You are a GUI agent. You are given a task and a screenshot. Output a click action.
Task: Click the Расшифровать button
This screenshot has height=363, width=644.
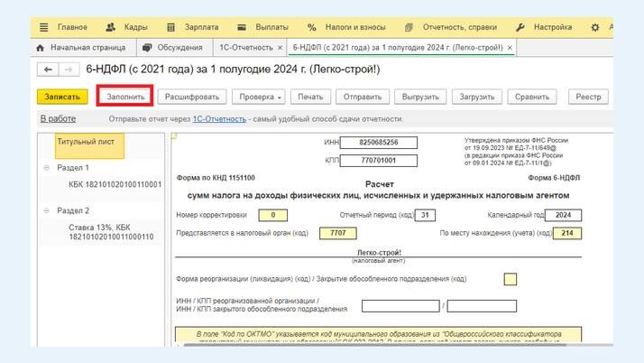pyautogui.click(x=192, y=97)
